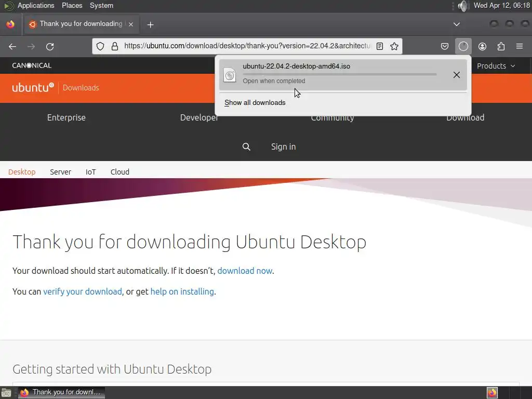The image size is (532, 399).
Task: Click the show desktop icon in bottom panel
Action: pyautogui.click(x=6, y=393)
